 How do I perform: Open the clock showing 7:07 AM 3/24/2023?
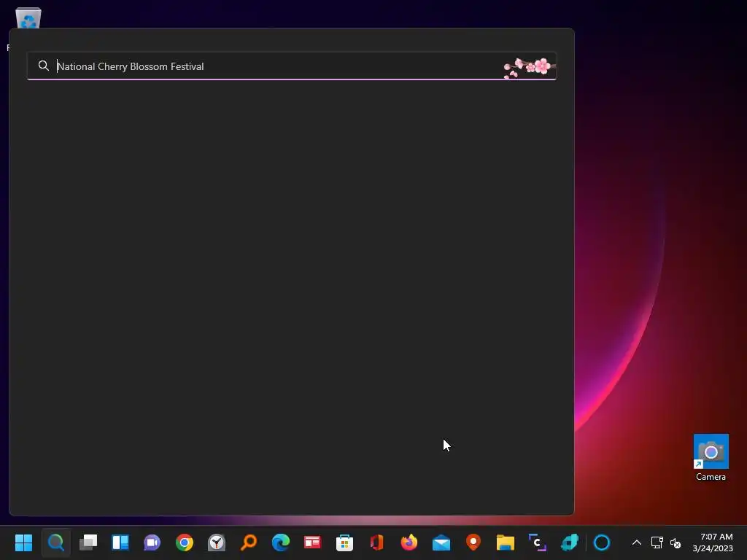tap(713, 542)
